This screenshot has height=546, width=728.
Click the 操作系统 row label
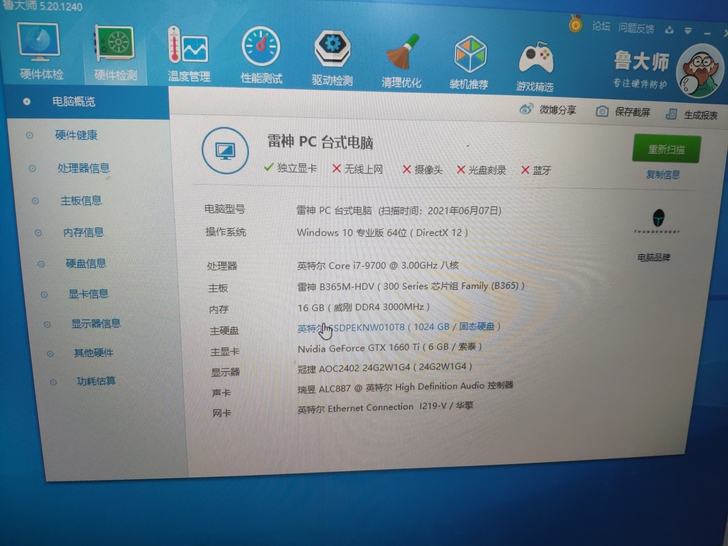point(226,232)
